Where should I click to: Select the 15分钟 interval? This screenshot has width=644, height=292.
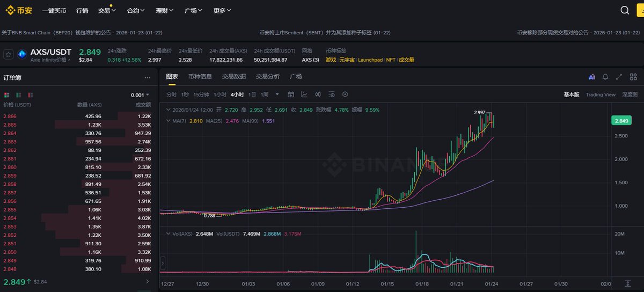(201, 94)
